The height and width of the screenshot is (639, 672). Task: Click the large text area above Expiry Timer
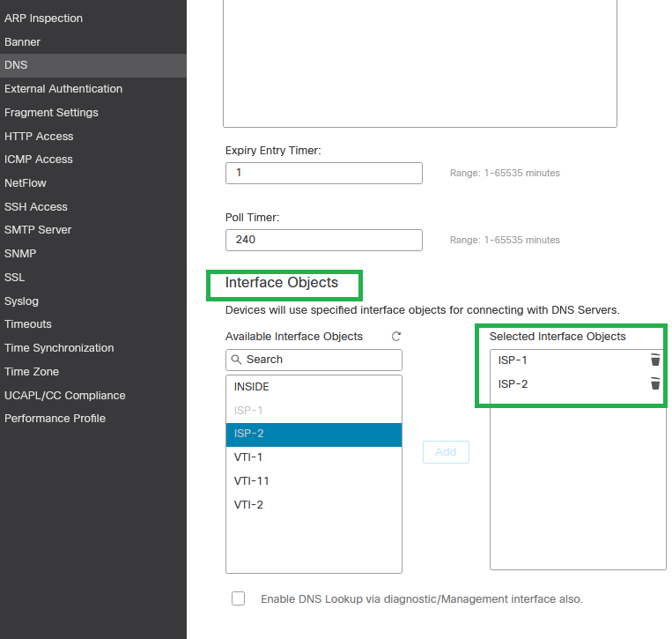click(420, 63)
